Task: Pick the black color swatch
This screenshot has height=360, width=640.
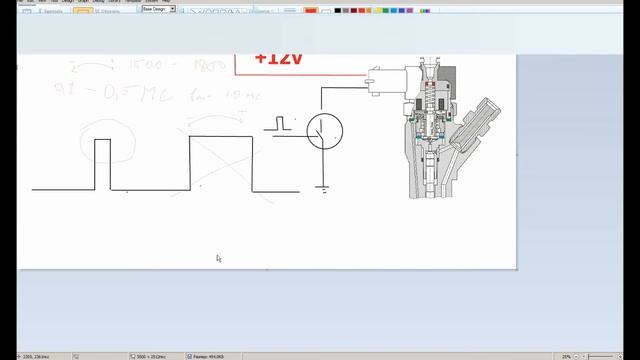Action: (338, 10)
